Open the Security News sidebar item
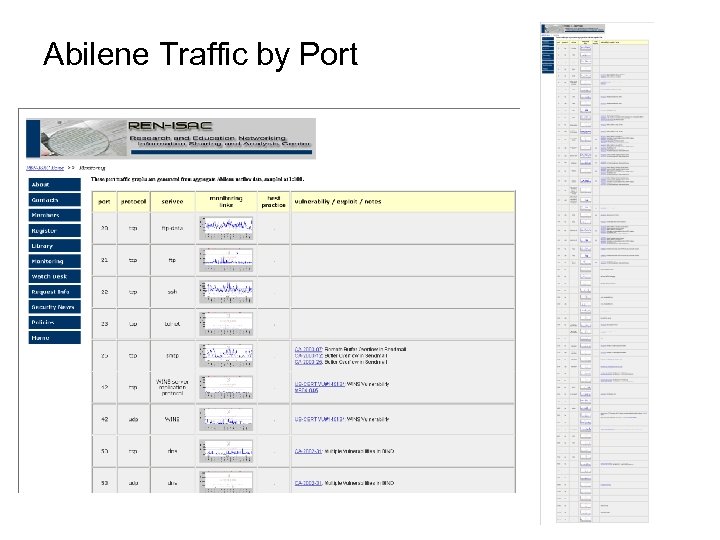 coord(54,307)
